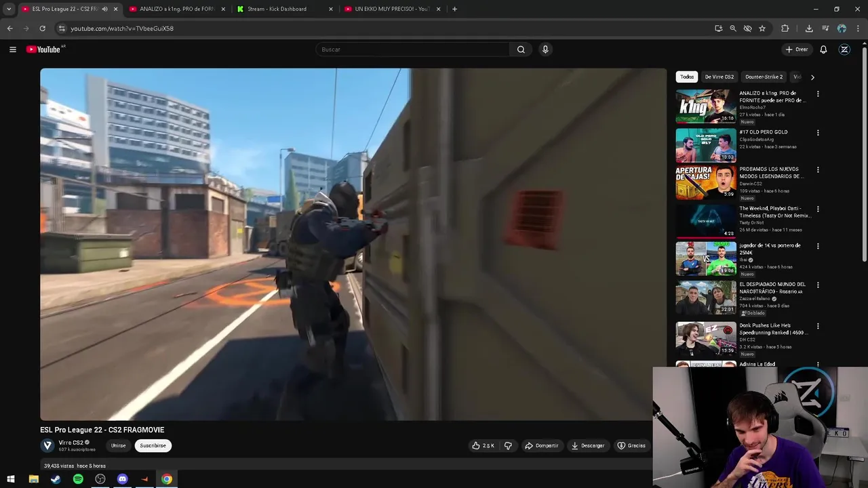Open the jugador vs portero thumbnail
The height and width of the screenshot is (488, 868).
point(706,258)
